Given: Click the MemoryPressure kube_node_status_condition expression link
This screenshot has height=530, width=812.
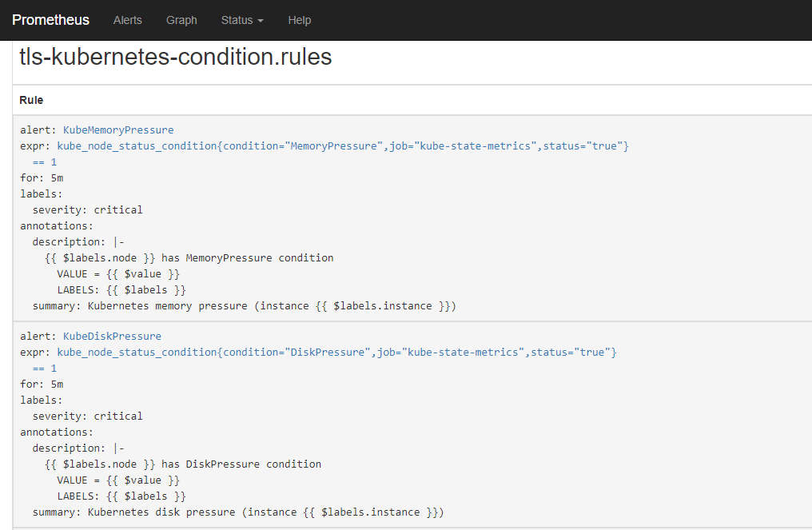Looking at the screenshot, I should (x=343, y=145).
